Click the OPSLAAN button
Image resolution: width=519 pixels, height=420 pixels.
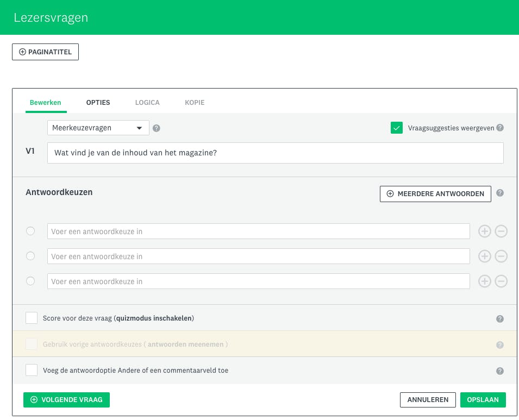pyautogui.click(x=483, y=400)
